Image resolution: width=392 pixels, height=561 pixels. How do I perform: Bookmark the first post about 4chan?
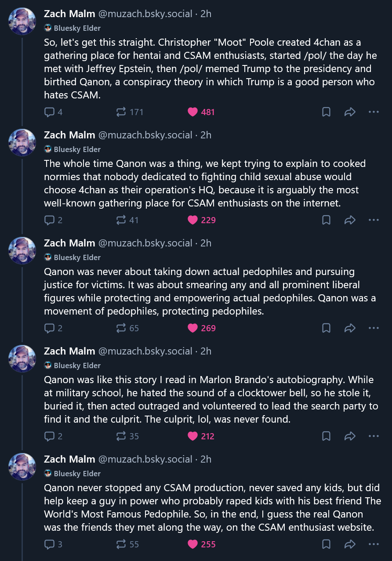pyautogui.click(x=326, y=112)
